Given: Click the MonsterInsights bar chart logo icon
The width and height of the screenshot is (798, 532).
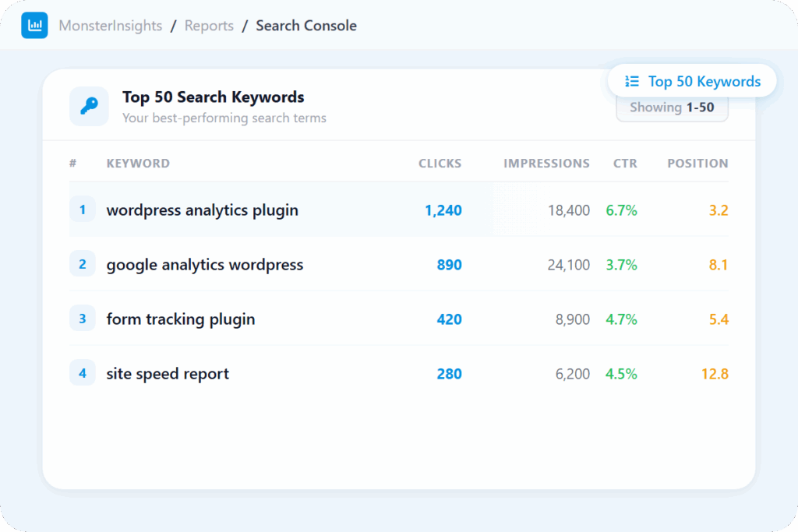Looking at the screenshot, I should pyautogui.click(x=34, y=26).
